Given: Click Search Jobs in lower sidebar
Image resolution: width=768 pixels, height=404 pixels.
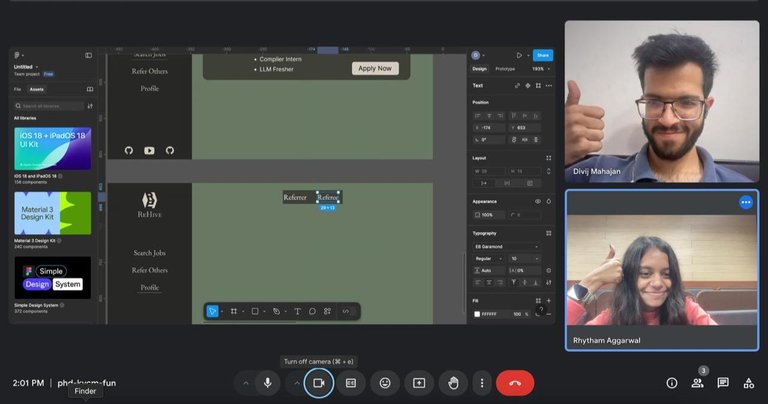Looking at the screenshot, I should point(149,253).
